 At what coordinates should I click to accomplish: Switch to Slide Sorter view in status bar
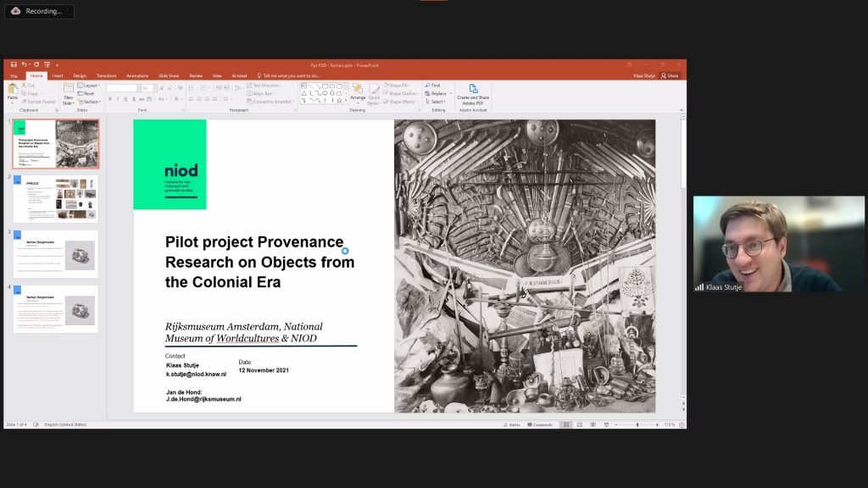click(x=580, y=424)
